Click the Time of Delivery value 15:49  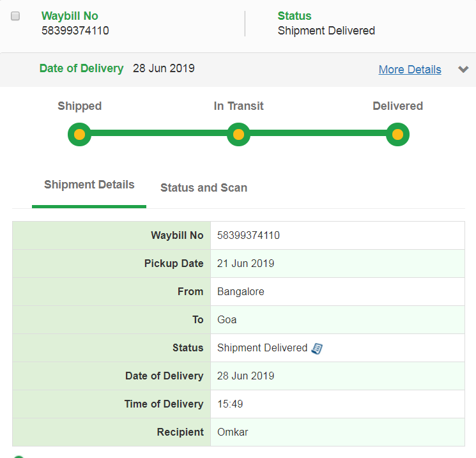click(x=230, y=404)
